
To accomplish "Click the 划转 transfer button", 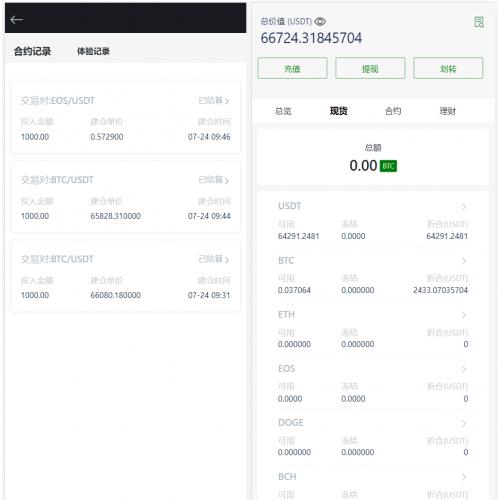I will [448, 68].
